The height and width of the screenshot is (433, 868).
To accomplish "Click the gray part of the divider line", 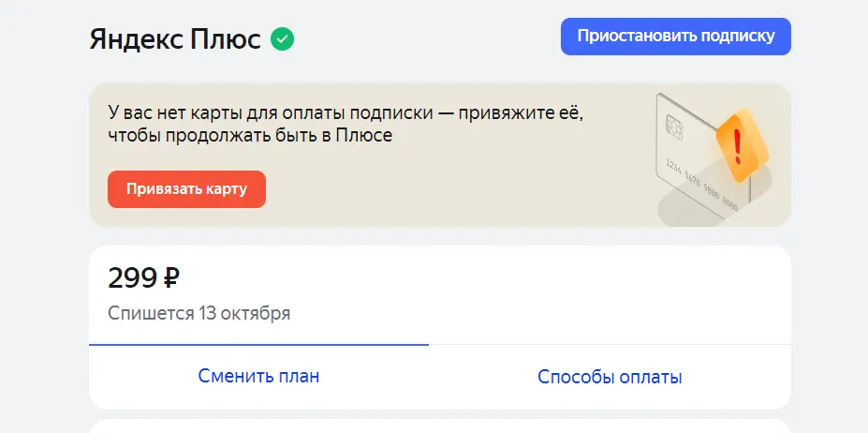I will pos(610,345).
